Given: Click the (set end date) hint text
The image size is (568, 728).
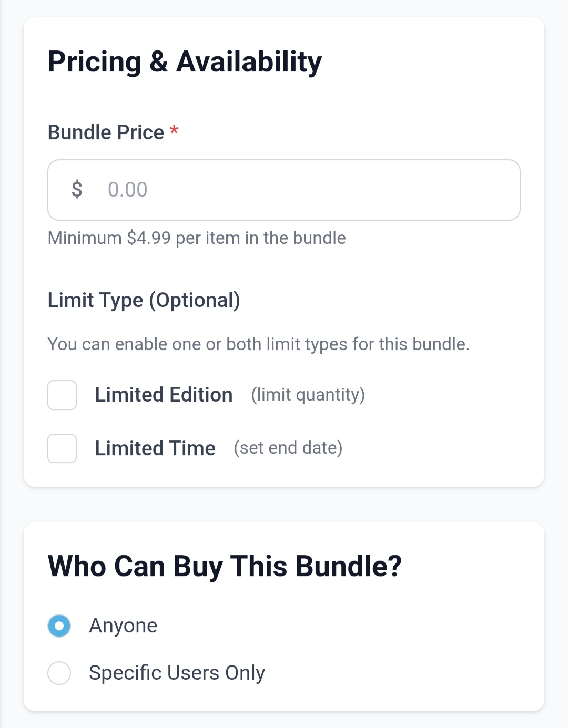Looking at the screenshot, I should pos(288,448).
